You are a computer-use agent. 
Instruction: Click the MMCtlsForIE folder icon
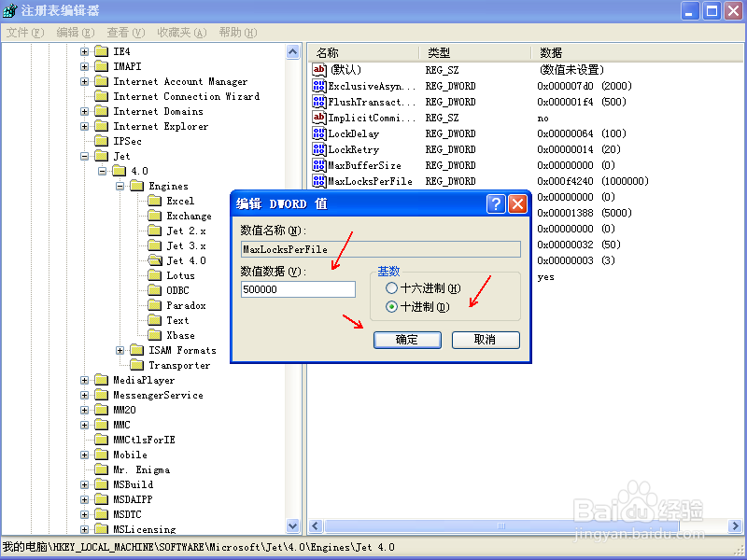point(101,440)
